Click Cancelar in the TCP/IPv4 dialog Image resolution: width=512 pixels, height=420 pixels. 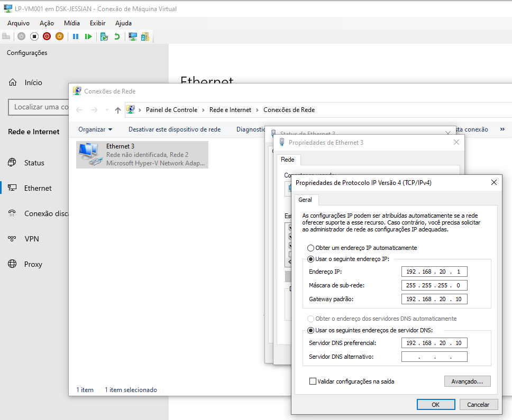pos(478,404)
